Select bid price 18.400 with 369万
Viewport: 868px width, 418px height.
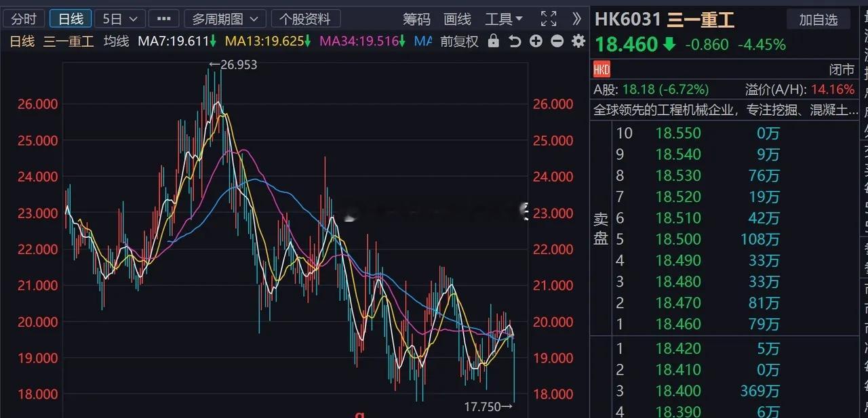(678, 391)
